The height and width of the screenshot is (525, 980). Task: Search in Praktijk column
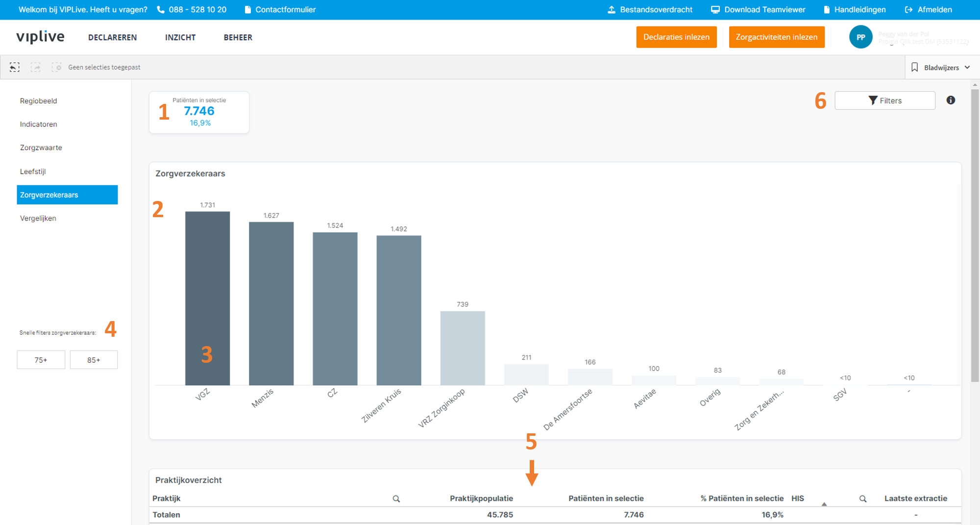(x=396, y=499)
